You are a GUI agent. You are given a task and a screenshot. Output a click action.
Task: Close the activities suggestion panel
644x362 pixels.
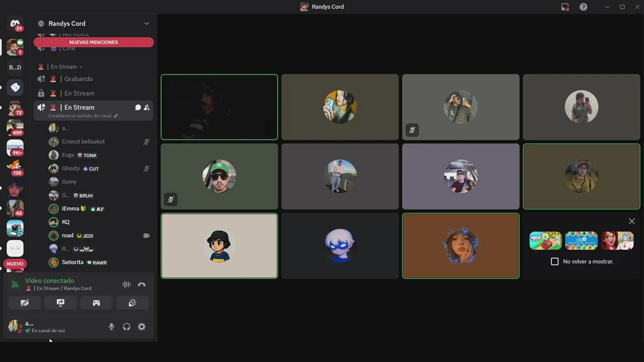tap(632, 221)
